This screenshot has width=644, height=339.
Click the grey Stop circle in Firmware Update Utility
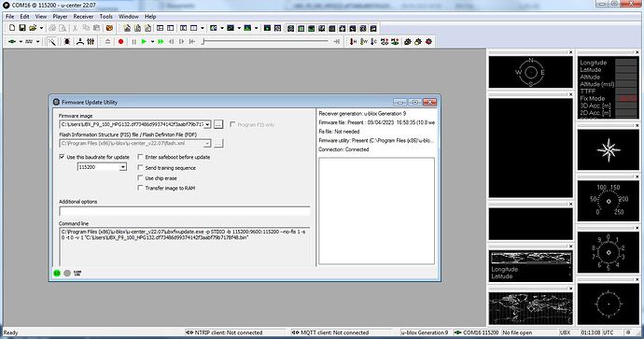(x=67, y=273)
